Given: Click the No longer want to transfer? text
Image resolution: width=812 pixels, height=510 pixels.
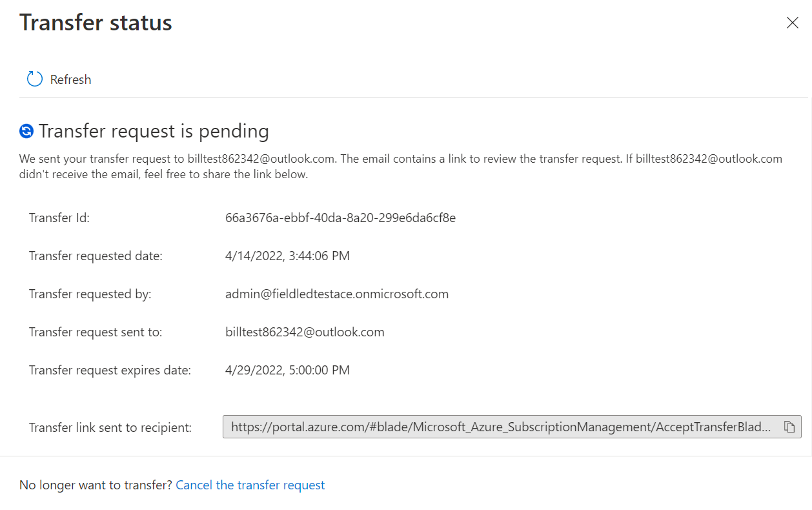Looking at the screenshot, I should click(96, 485).
